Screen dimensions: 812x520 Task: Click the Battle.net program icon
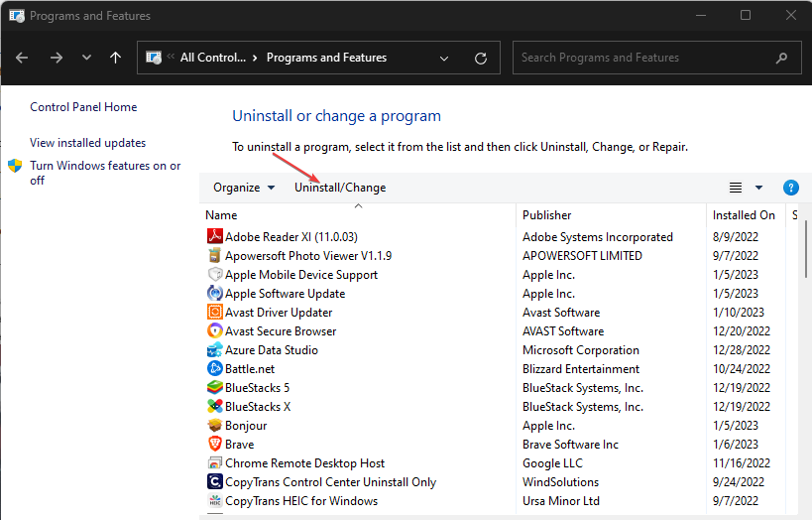[x=214, y=369]
